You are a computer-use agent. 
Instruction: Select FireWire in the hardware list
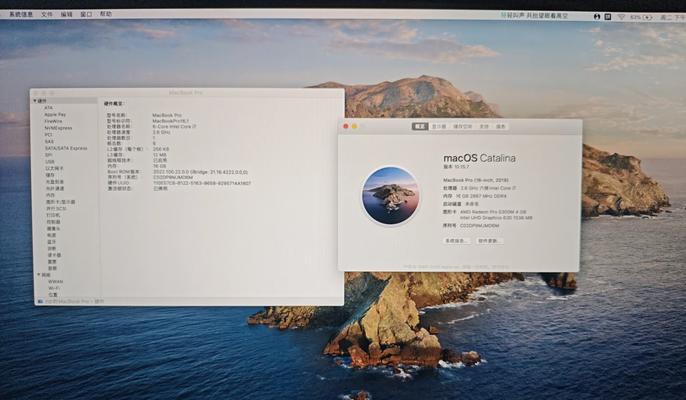pyautogui.click(x=53, y=121)
